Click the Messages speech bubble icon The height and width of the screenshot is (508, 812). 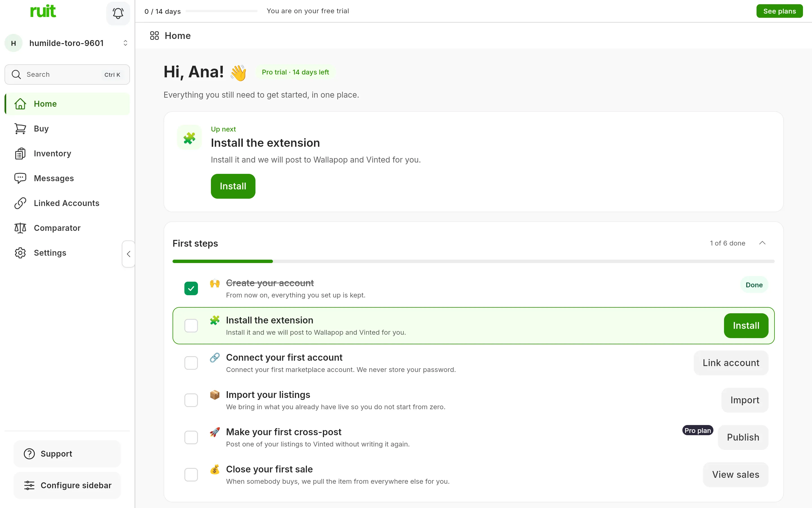(x=20, y=178)
